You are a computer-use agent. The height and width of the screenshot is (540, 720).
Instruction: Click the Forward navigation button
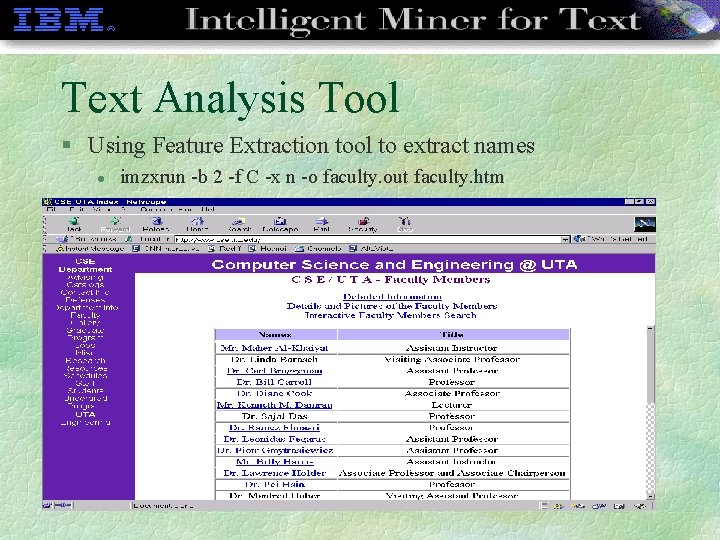pyautogui.click(x=115, y=225)
